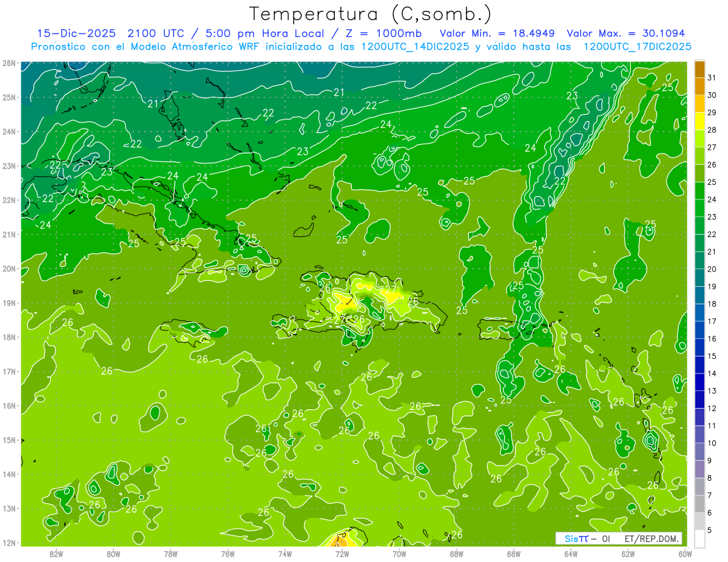Click the "22N" latitude axis label

click(x=9, y=200)
